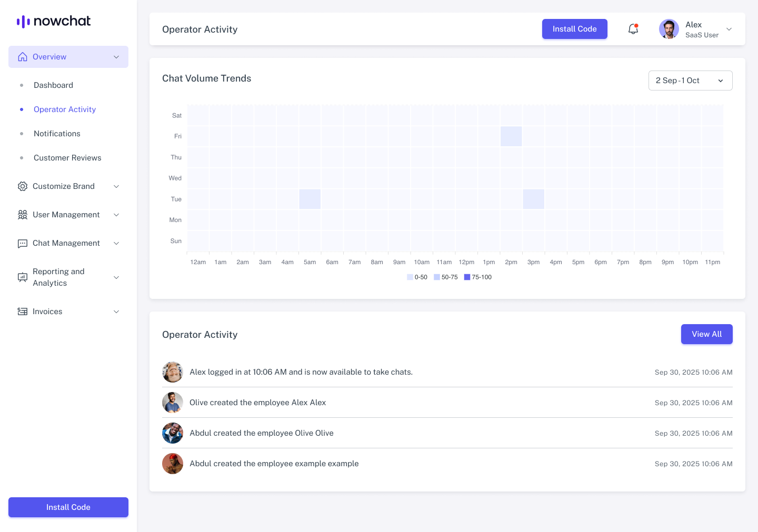Click Olive's avatar in activity list
Image resolution: width=758 pixels, height=532 pixels.
tap(173, 403)
